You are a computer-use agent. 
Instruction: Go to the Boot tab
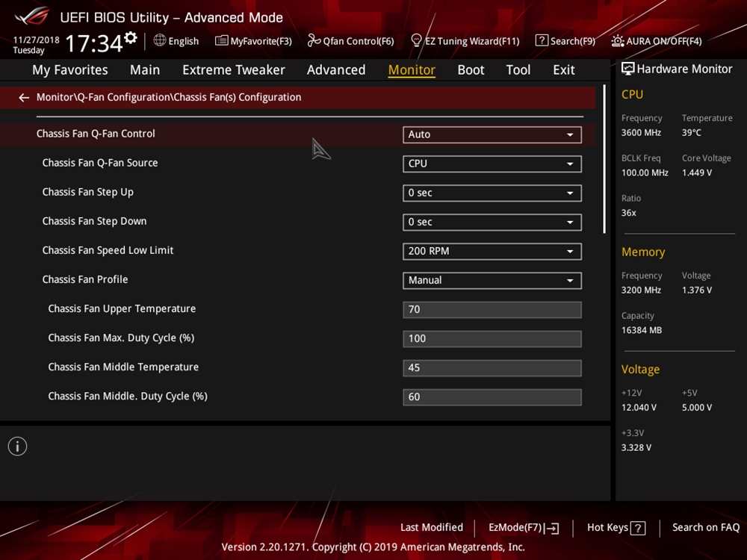[471, 69]
